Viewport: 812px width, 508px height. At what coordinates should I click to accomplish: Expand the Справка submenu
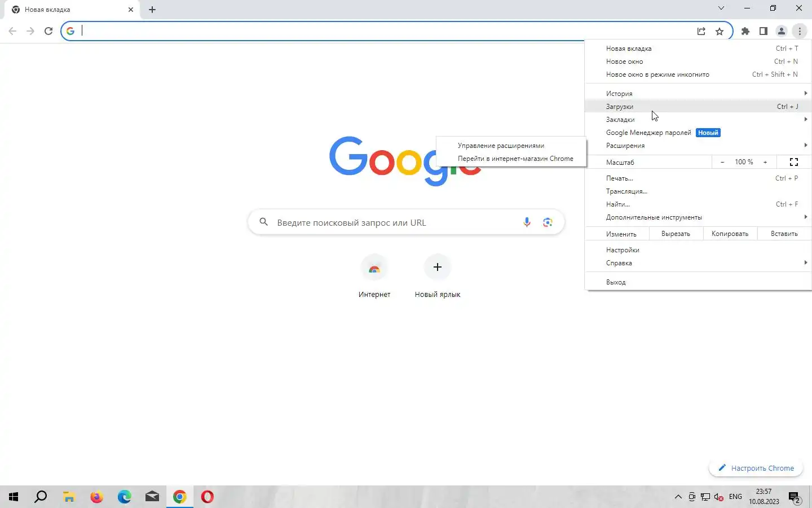click(x=698, y=263)
